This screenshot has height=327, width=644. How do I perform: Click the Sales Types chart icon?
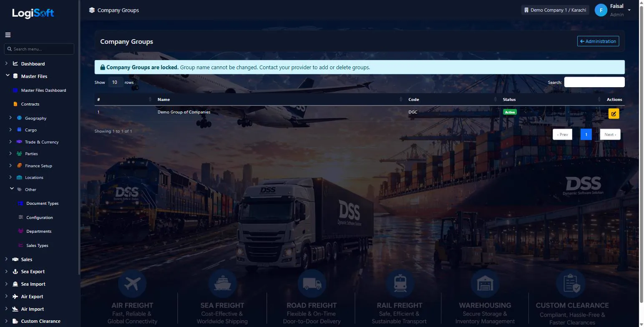pyautogui.click(x=20, y=245)
